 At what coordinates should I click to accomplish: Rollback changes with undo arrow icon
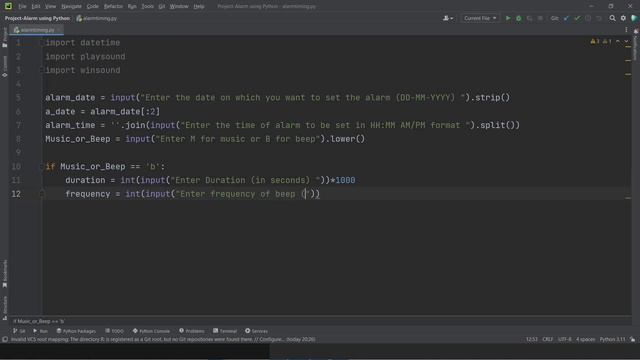[599, 18]
